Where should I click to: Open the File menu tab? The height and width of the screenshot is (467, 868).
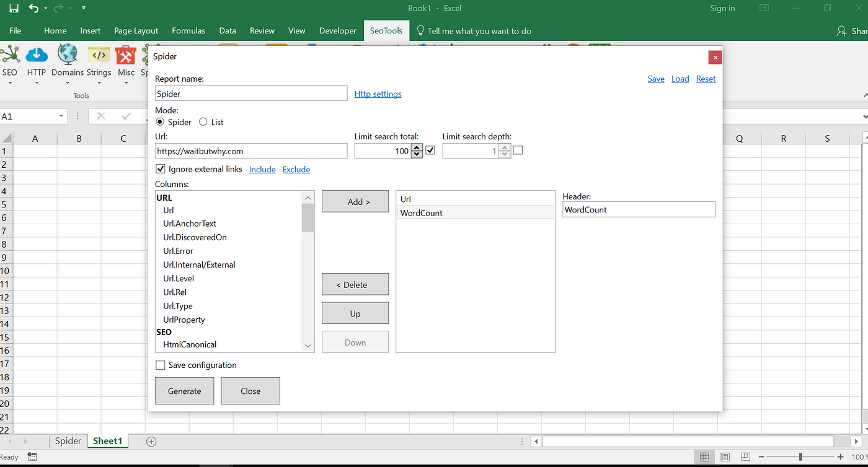[x=15, y=30]
